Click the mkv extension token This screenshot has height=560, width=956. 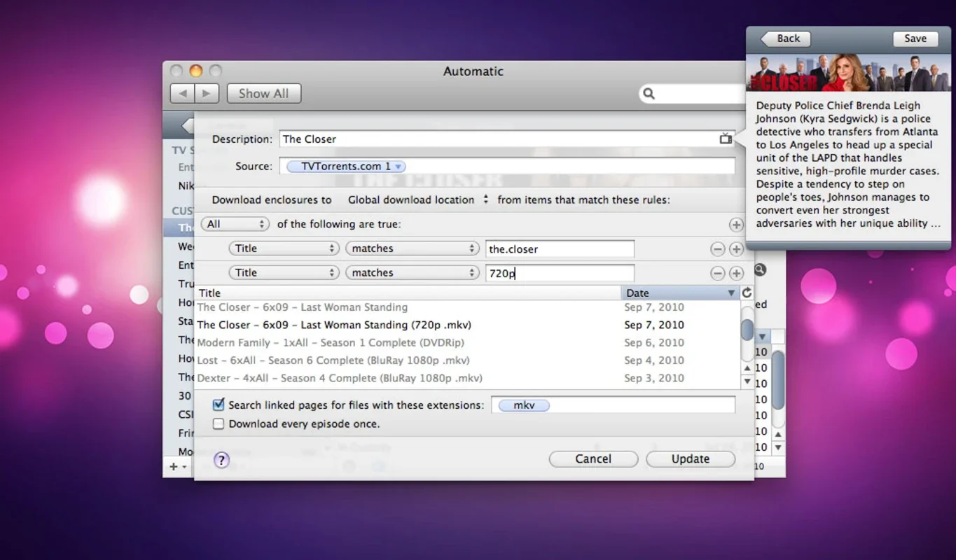(524, 405)
